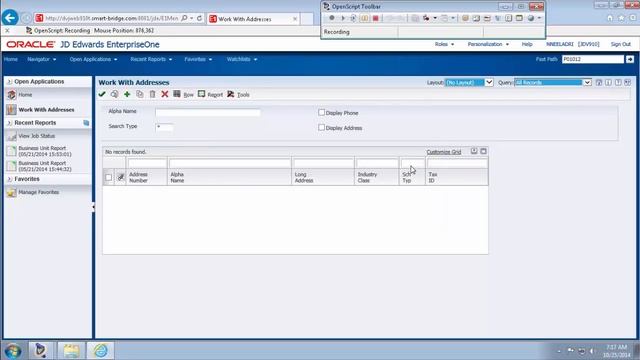Click the Help link

pos(527,44)
